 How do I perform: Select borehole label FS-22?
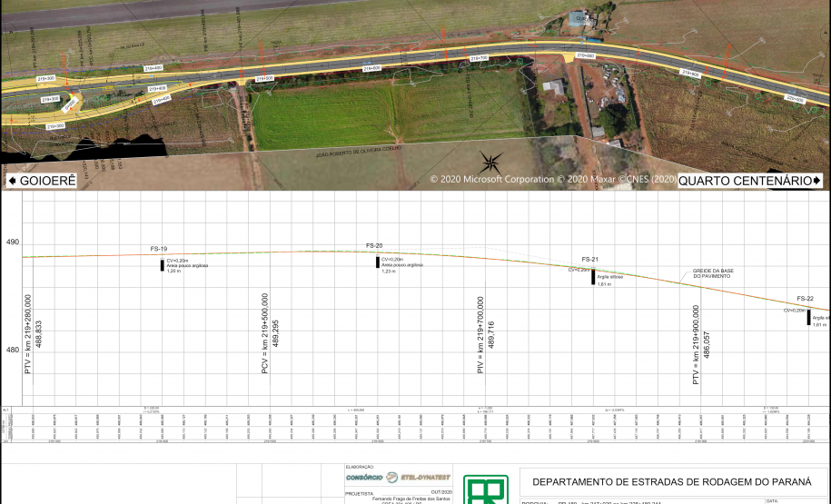(x=805, y=299)
